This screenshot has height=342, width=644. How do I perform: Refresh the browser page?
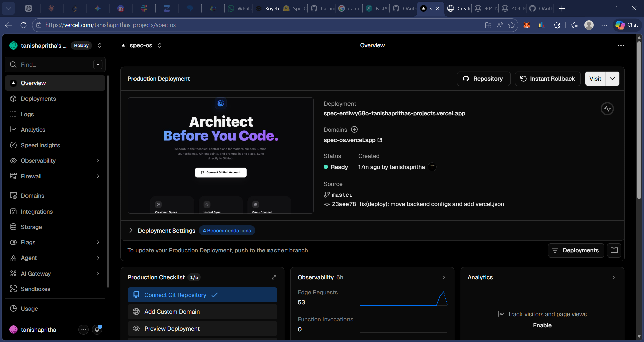pyautogui.click(x=23, y=25)
